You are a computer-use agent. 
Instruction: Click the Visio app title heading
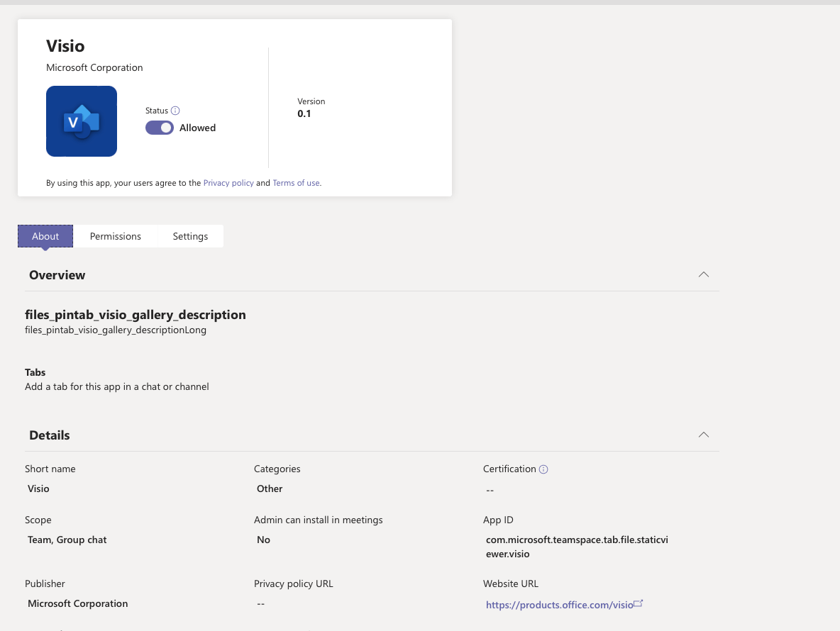coord(65,46)
